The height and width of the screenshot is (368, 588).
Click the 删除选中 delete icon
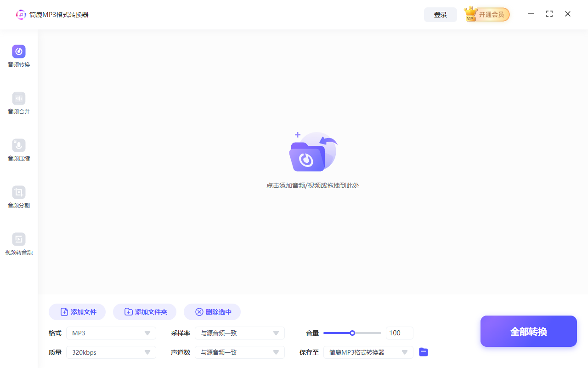coord(199,311)
